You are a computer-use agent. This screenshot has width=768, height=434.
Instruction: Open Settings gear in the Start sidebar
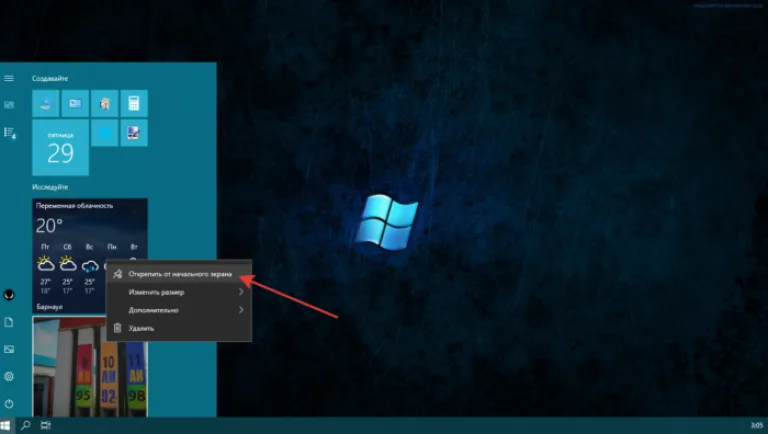(9, 376)
